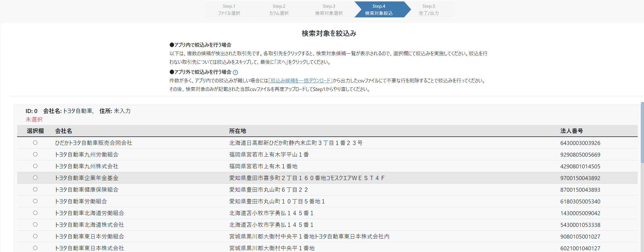This screenshot has height=252, width=644.
Task: Select radio for トヨタ自動車東日本株式会社
Action: click(x=35, y=248)
